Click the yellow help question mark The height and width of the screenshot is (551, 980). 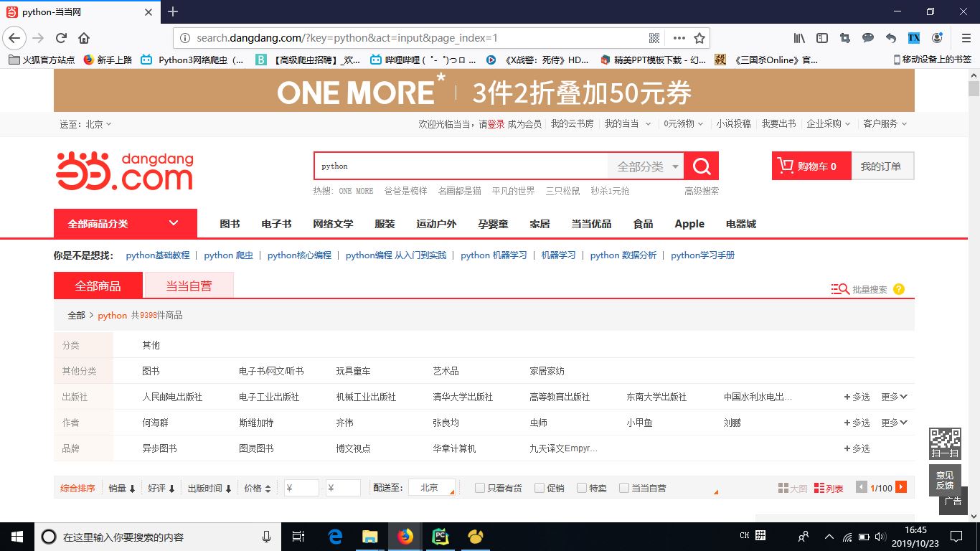pos(899,289)
